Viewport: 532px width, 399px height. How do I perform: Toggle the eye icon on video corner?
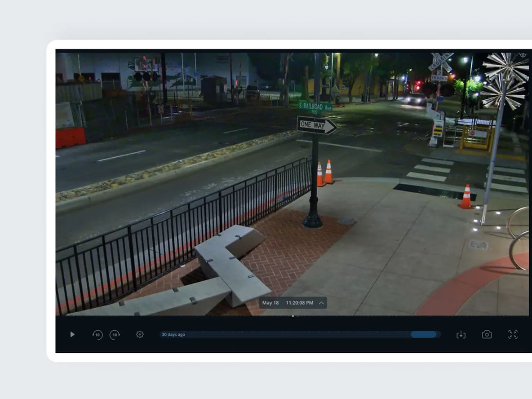pos(523,55)
